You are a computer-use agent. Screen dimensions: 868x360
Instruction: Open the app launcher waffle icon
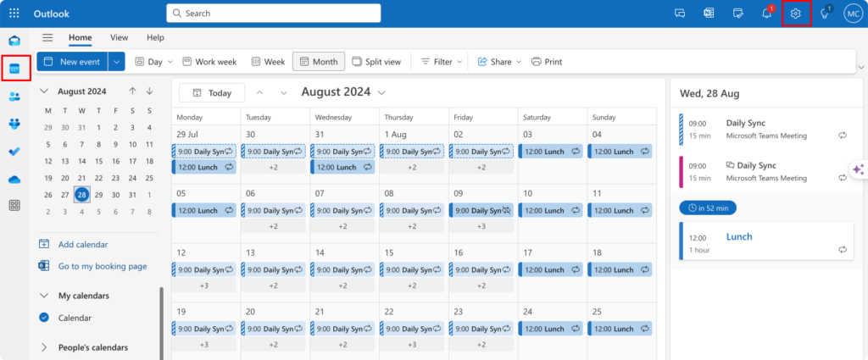pyautogui.click(x=14, y=14)
